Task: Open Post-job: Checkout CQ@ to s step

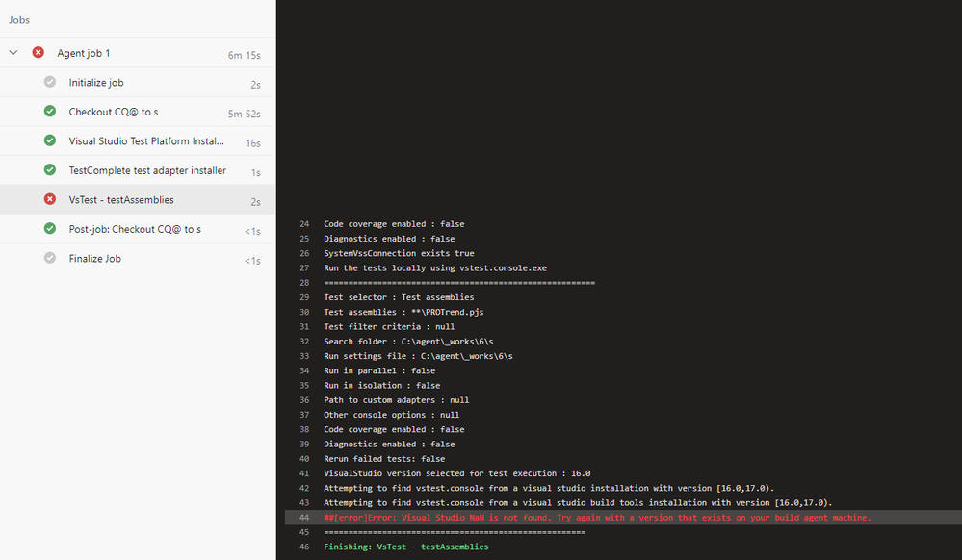Action: coord(135,229)
